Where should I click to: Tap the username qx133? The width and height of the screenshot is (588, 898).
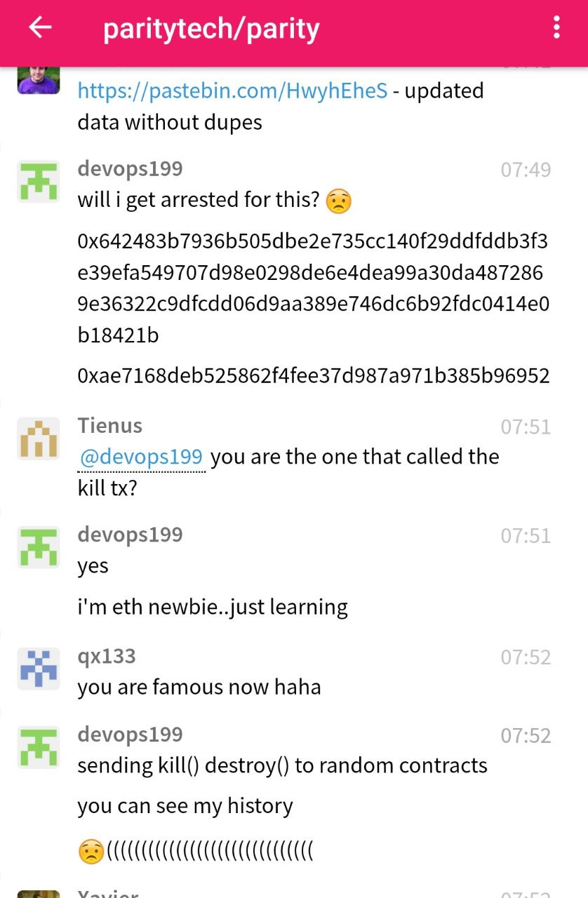107,657
